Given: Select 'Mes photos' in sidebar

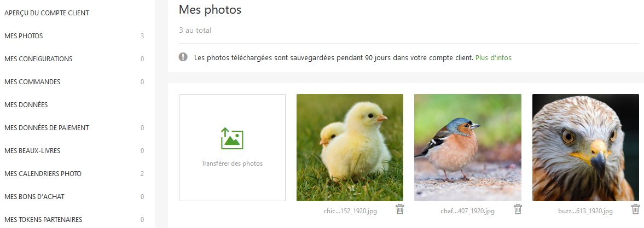Looking at the screenshot, I should point(74,36).
